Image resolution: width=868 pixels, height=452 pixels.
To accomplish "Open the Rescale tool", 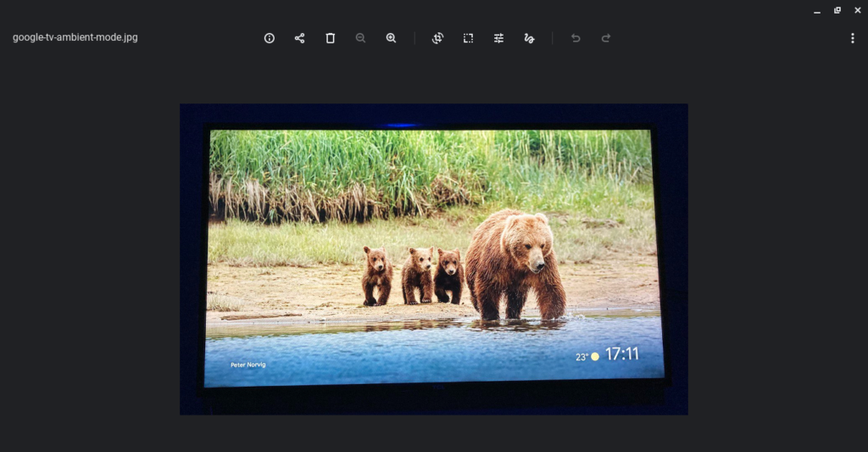I will [468, 38].
